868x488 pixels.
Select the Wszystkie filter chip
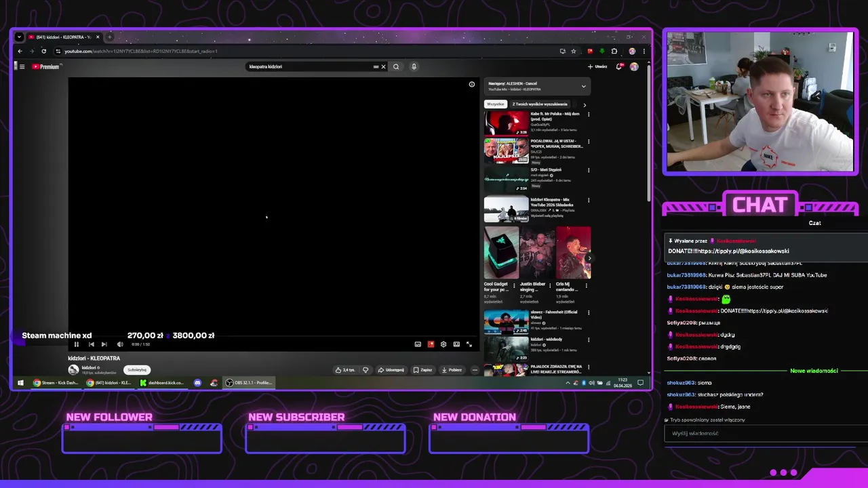495,104
